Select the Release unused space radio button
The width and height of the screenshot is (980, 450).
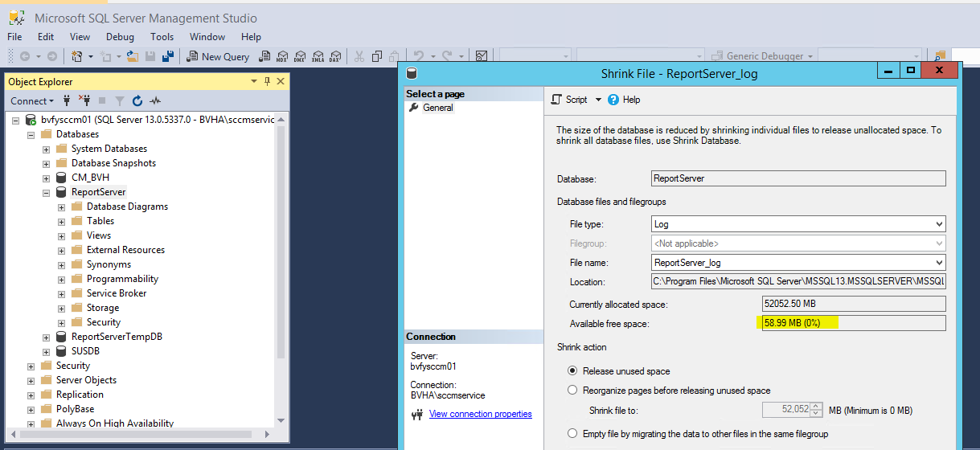point(572,371)
